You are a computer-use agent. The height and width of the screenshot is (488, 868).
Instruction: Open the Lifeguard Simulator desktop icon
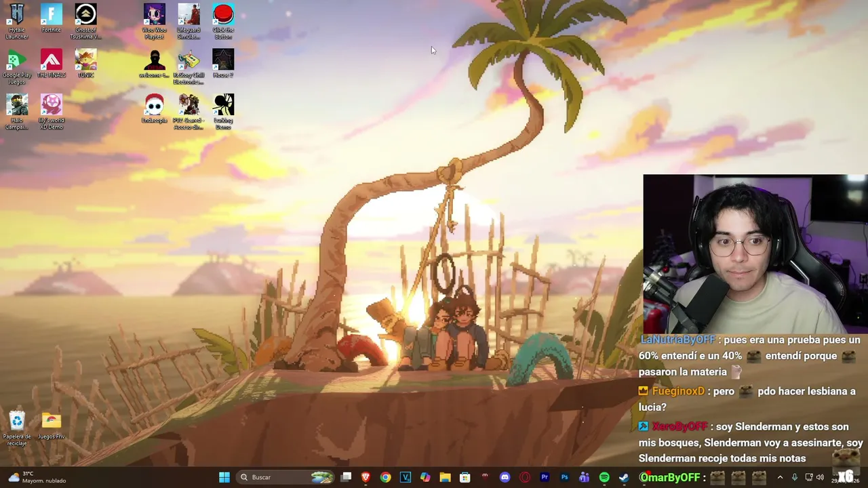click(x=189, y=21)
